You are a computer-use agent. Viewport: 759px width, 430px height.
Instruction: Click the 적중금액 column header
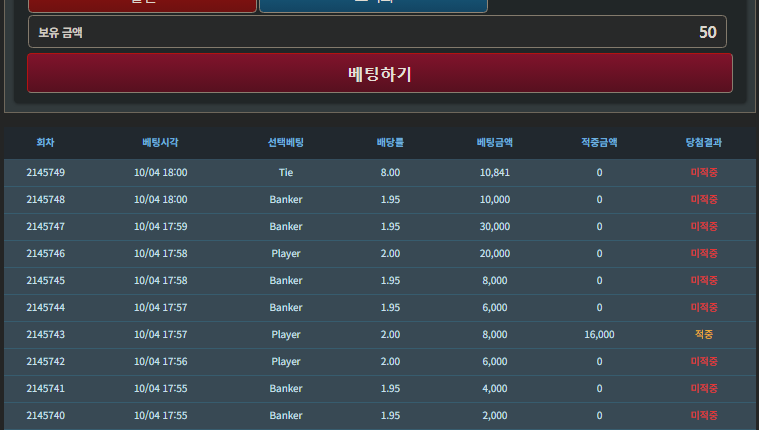[x=599, y=142]
